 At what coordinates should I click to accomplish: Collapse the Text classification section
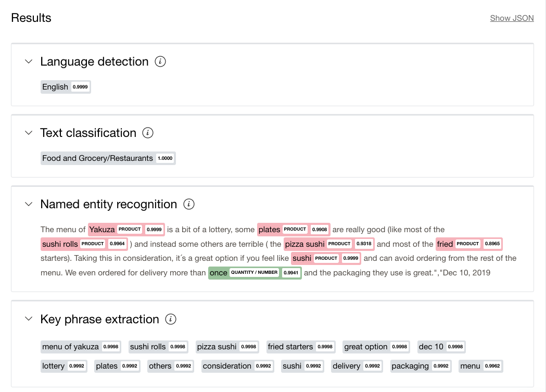[29, 133]
